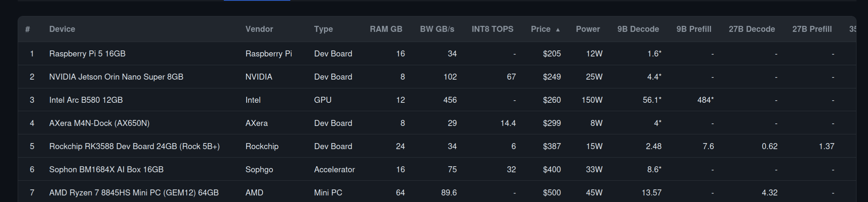
Task: Sort by Power column header
Action: click(x=588, y=29)
